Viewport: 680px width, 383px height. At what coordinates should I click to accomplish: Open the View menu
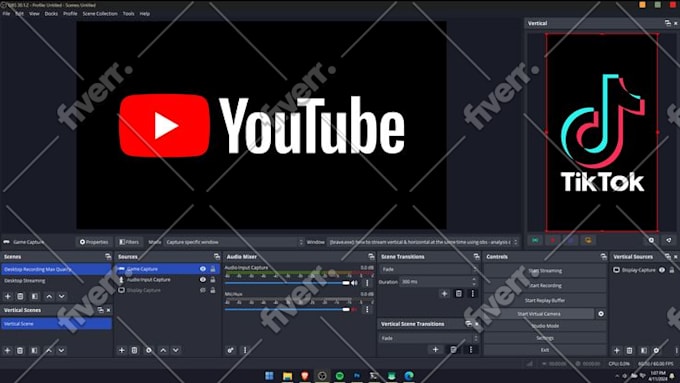[x=34, y=13]
